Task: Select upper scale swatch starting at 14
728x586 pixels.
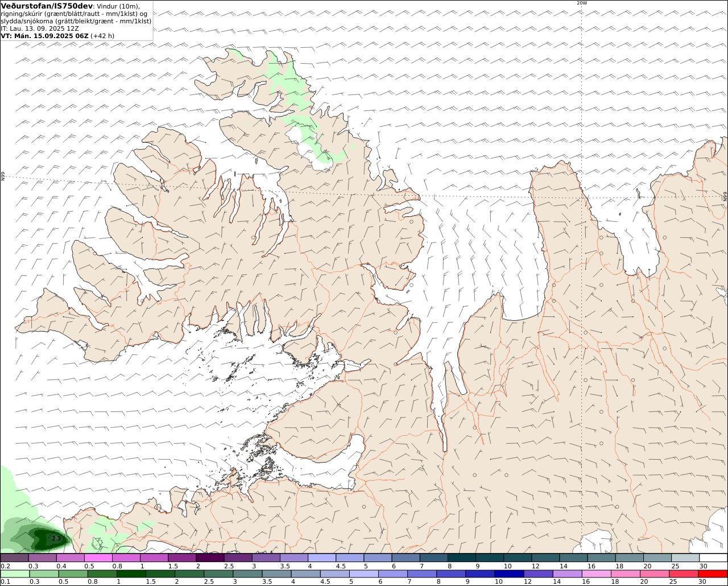Action: point(573,558)
